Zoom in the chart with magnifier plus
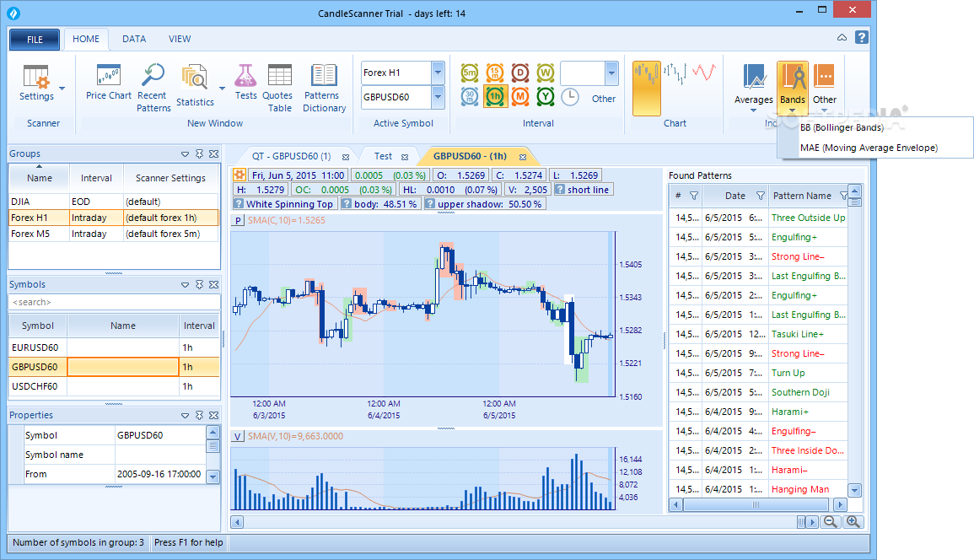Viewport: 974px width, 560px height. pyautogui.click(x=853, y=522)
